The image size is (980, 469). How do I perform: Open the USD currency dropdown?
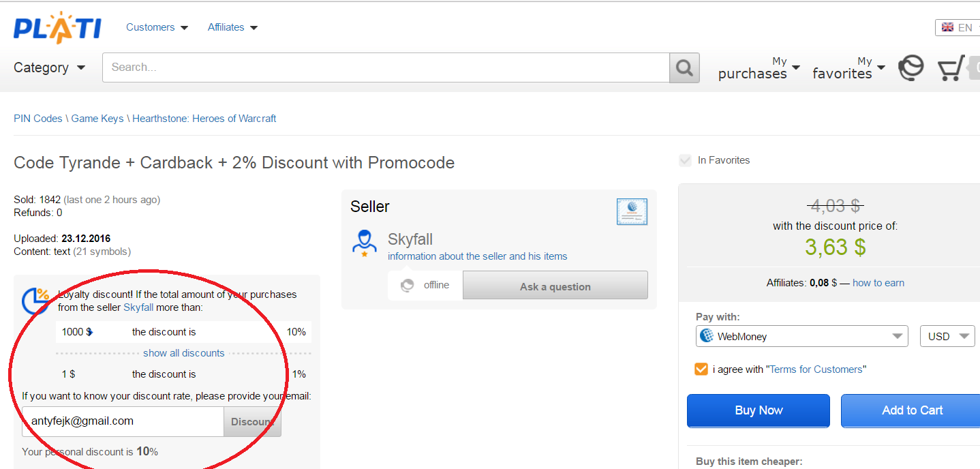point(947,336)
